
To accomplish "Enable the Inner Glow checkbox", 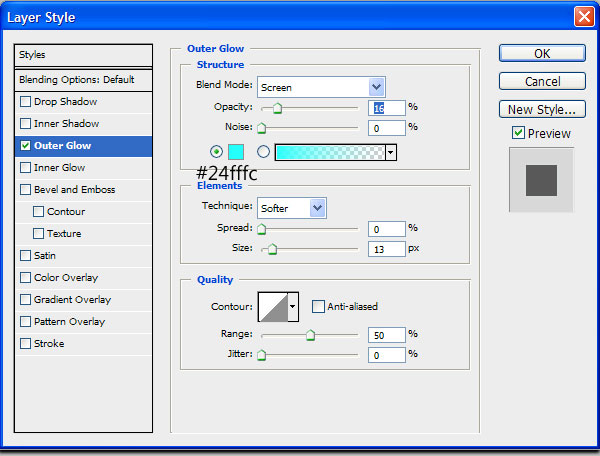I will click(x=26, y=168).
